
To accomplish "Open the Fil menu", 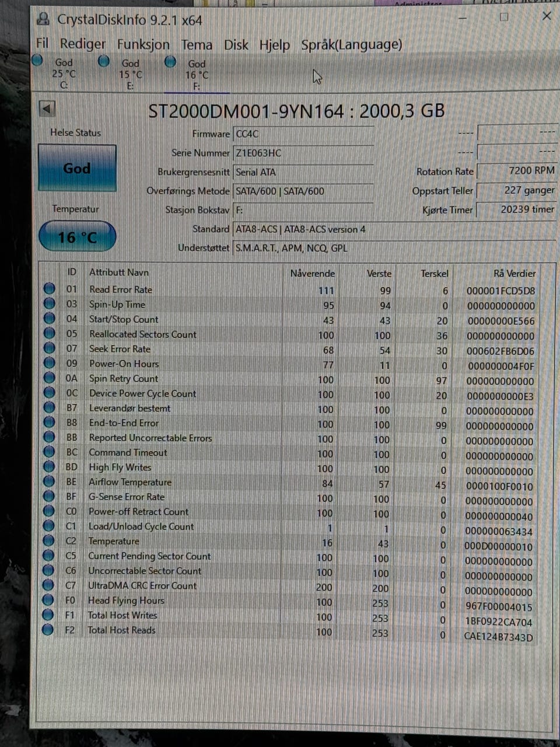I will click(x=42, y=43).
